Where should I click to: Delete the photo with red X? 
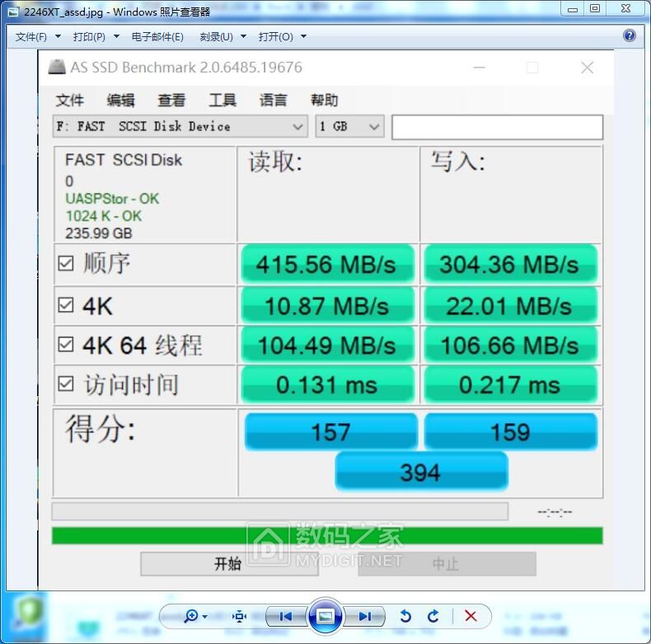(471, 616)
